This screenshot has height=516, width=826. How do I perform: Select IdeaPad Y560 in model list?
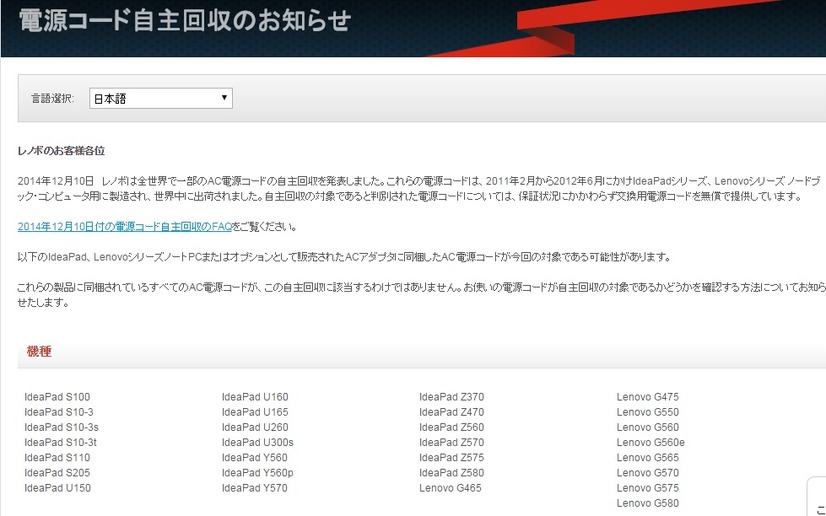[x=254, y=458]
